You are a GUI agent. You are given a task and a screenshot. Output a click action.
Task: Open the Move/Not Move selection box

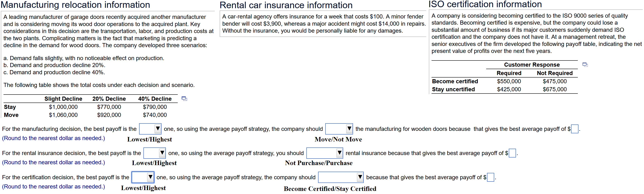339,129
